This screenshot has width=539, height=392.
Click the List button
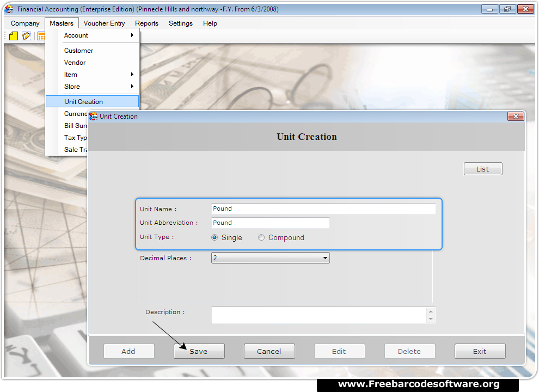pos(483,169)
